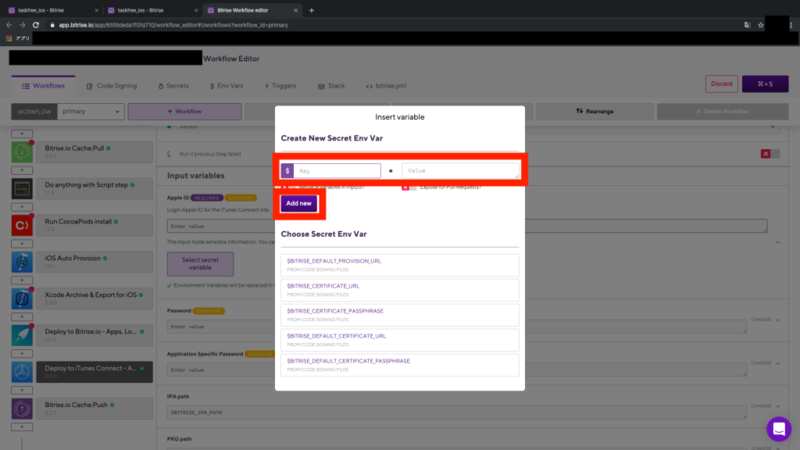Click the Discard button

coord(721,84)
